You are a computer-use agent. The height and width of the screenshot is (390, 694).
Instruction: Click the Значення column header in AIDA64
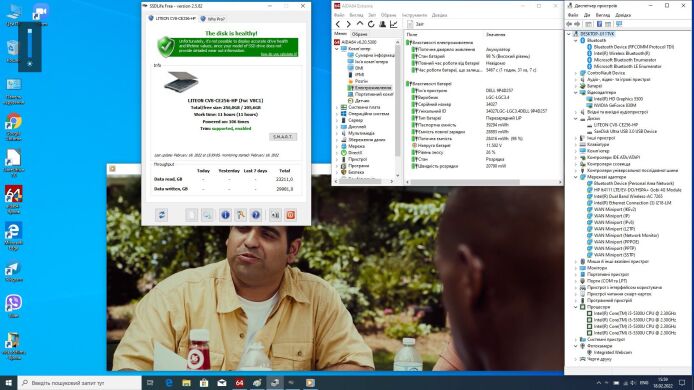tap(495, 34)
